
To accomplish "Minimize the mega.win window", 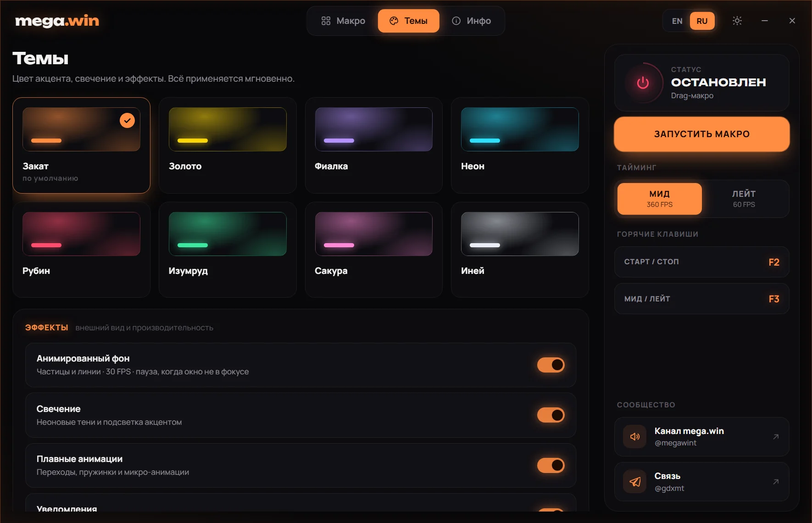I will pyautogui.click(x=765, y=21).
